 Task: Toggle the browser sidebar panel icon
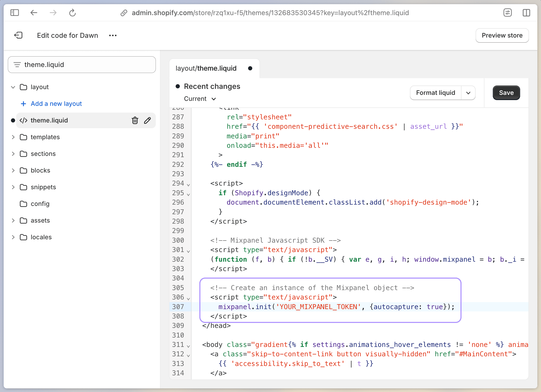click(15, 13)
